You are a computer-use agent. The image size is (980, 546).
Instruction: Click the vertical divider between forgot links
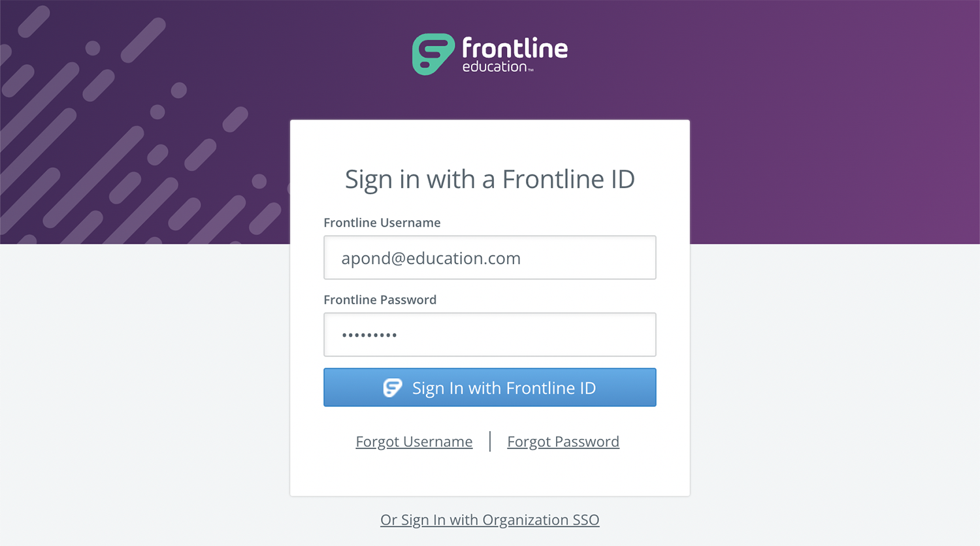pos(490,442)
